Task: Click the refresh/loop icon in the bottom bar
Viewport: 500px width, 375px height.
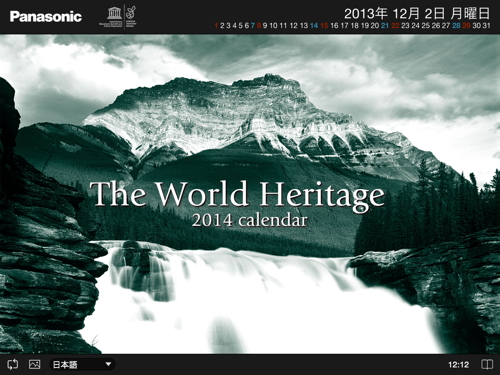Action: point(13,364)
